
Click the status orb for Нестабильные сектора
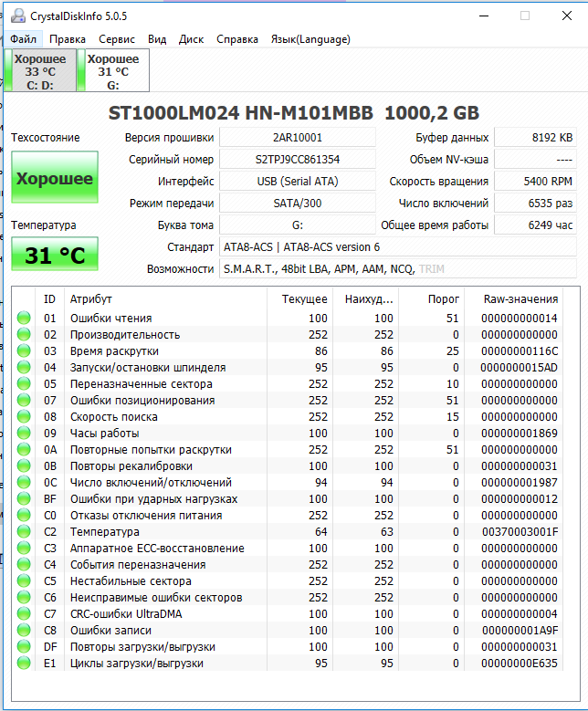24,580
